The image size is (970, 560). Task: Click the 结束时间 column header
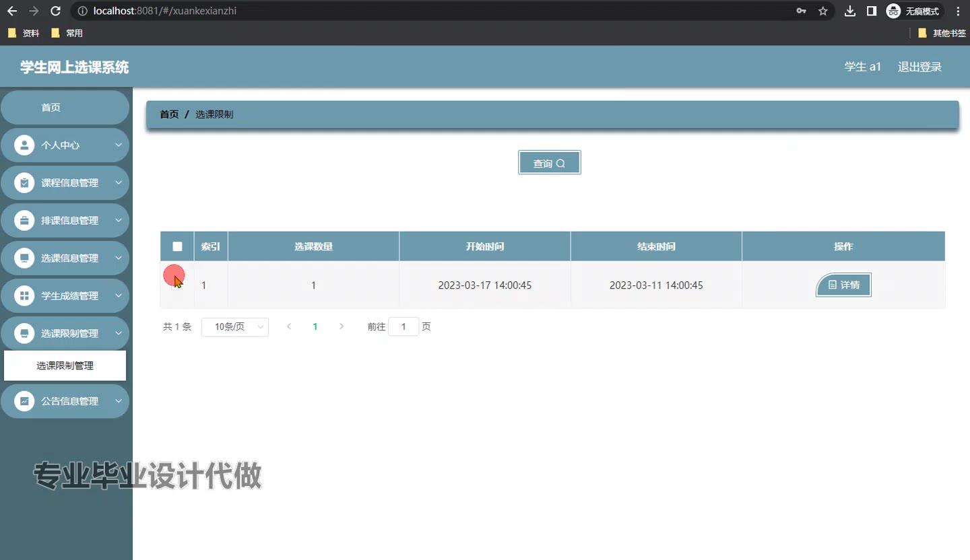656,246
